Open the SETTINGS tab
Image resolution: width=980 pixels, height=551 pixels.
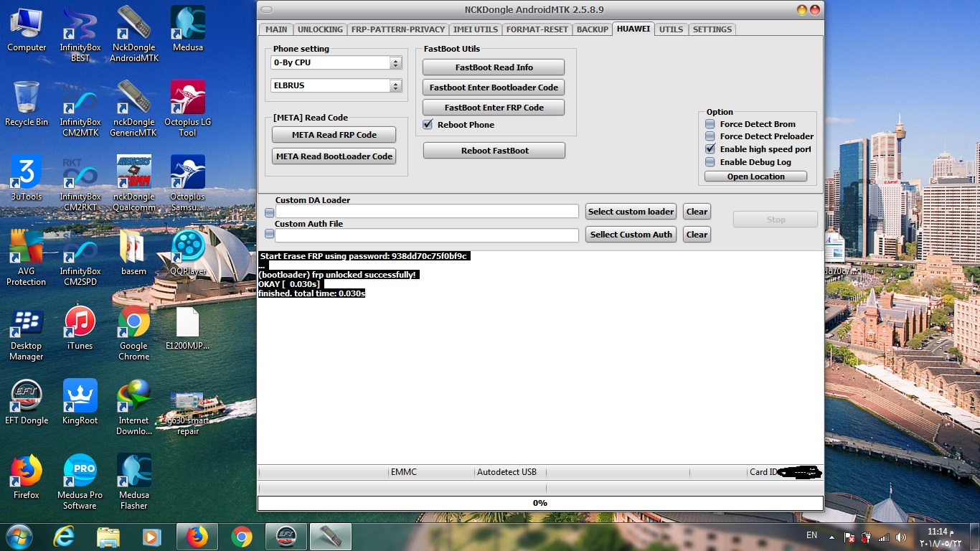pyautogui.click(x=712, y=29)
